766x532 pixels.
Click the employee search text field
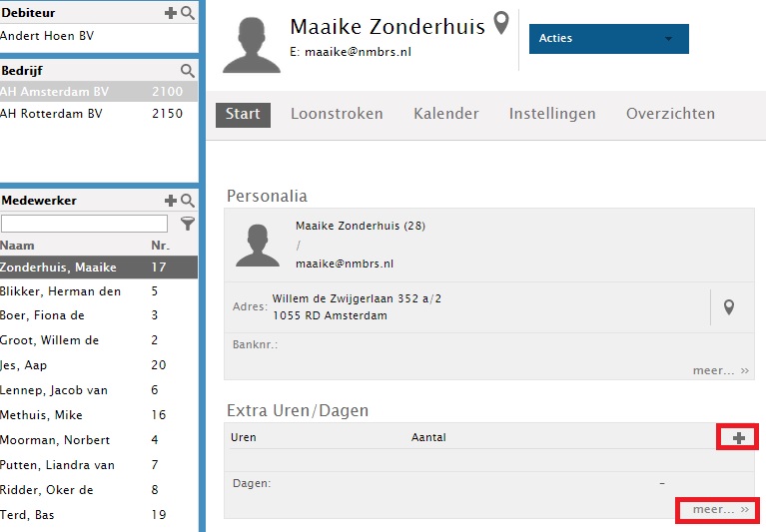[x=84, y=224]
